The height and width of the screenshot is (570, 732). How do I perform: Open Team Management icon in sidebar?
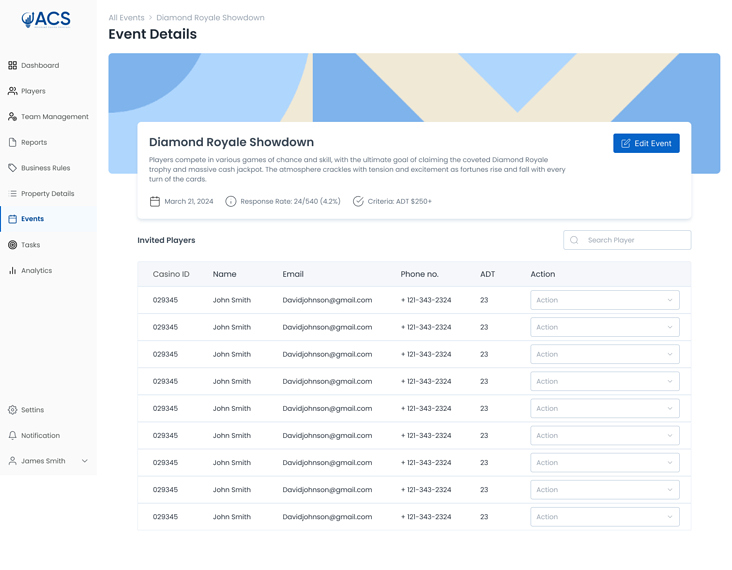point(13,117)
